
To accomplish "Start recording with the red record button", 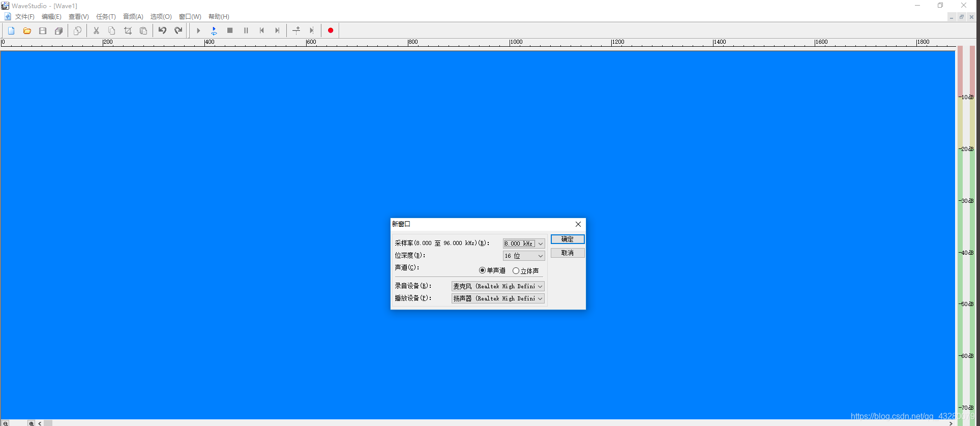I will coord(331,31).
